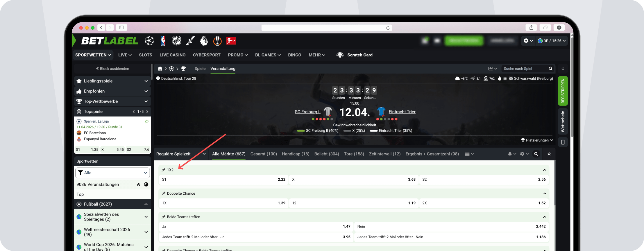Pin the 1X2 market
644x251 pixels.
click(164, 170)
